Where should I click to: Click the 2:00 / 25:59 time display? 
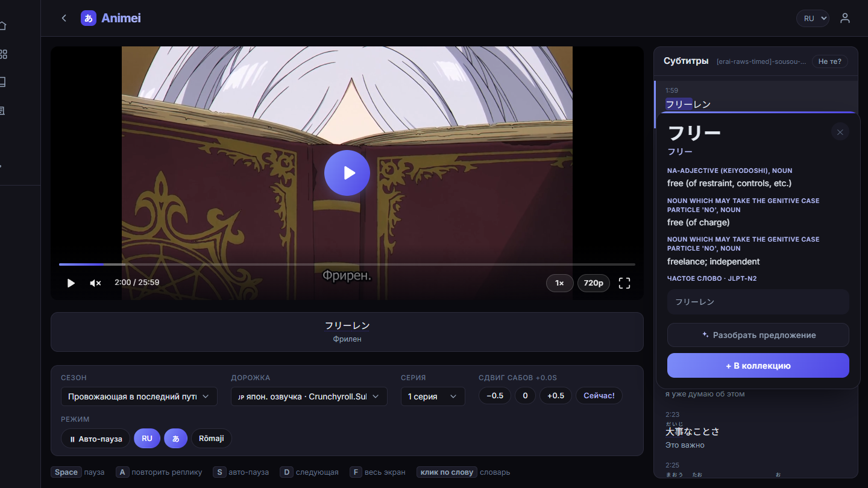tap(137, 282)
